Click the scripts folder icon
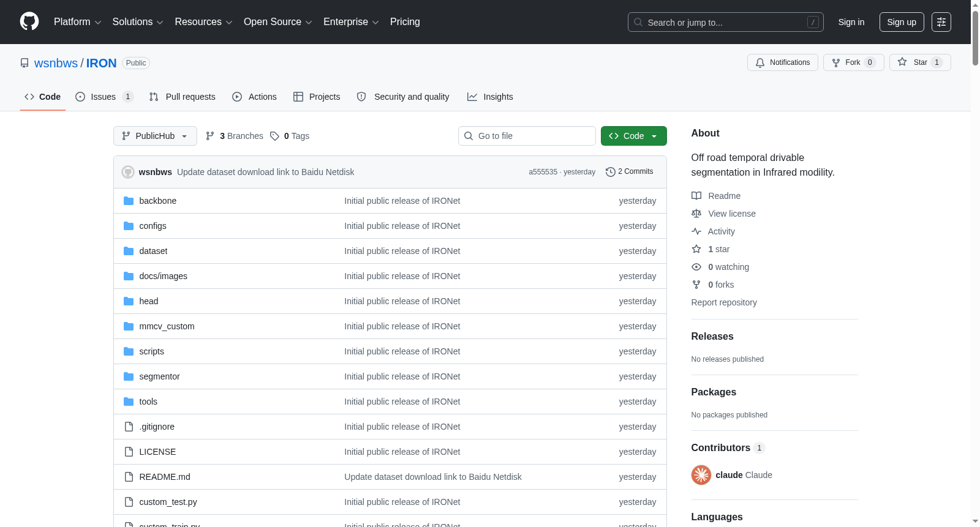 129,351
